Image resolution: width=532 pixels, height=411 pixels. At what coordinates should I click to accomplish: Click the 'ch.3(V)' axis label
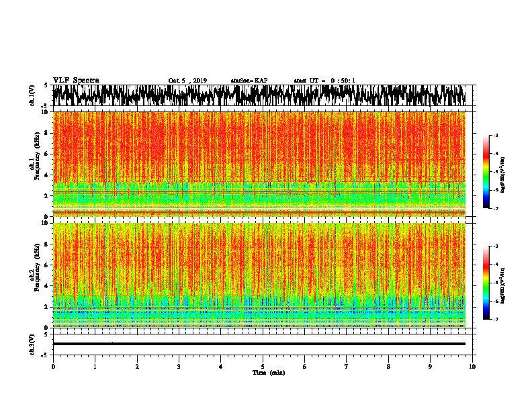click(32, 345)
